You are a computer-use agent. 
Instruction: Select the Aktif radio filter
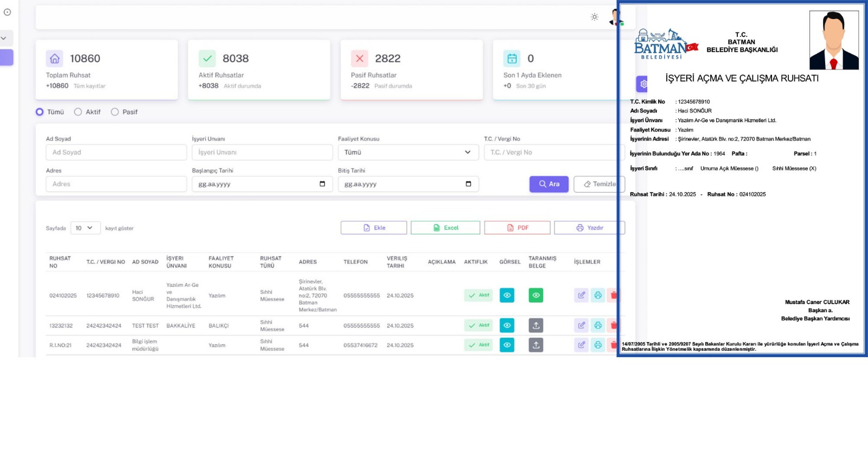pyautogui.click(x=78, y=112)
